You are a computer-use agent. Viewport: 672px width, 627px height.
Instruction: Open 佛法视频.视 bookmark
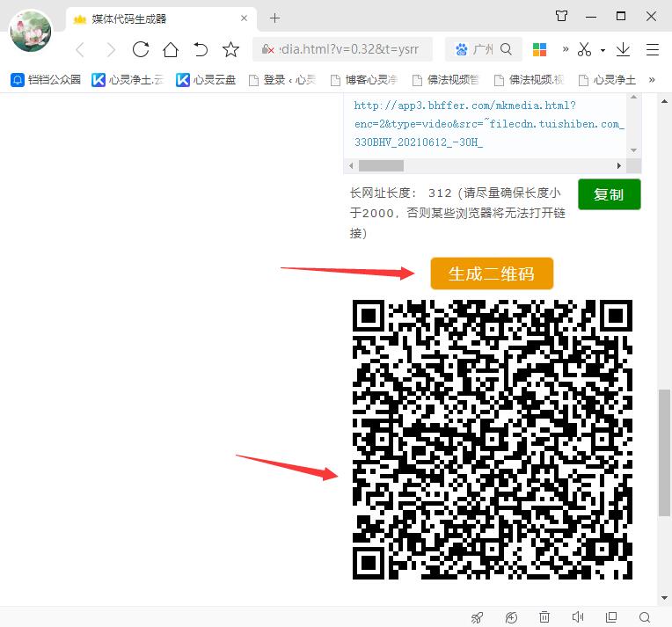coord(529,80)
